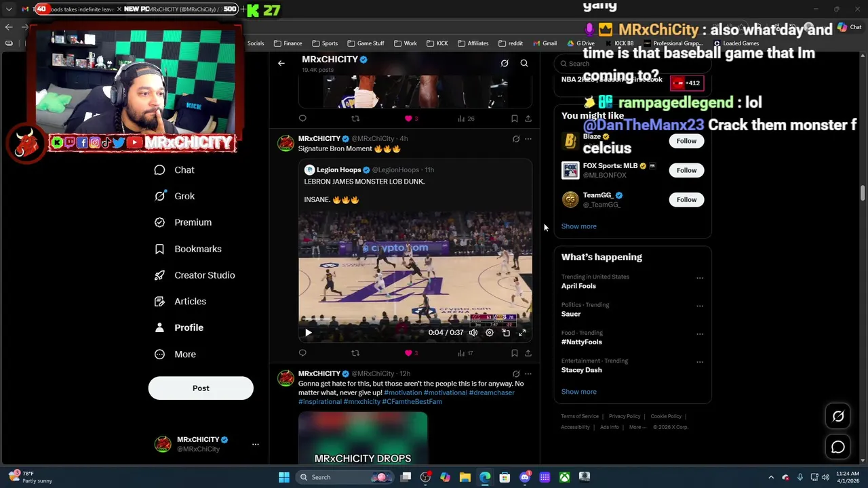Viewport: 868px width, 488px height.
Task: Click Terms of Service footer link
Action: (580, 416)
